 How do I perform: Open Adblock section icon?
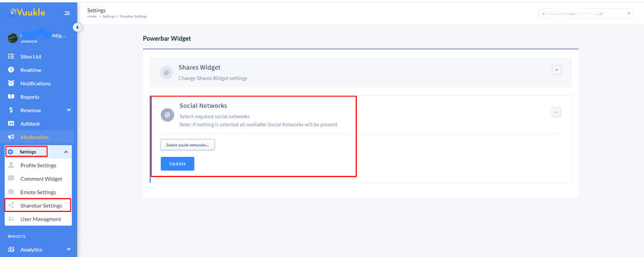pos(11,123)
